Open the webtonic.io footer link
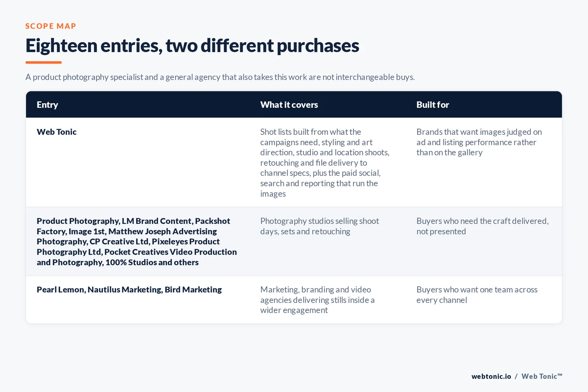Screen dimensions: 588x392 pyautogui.click(x=491, y=376)
